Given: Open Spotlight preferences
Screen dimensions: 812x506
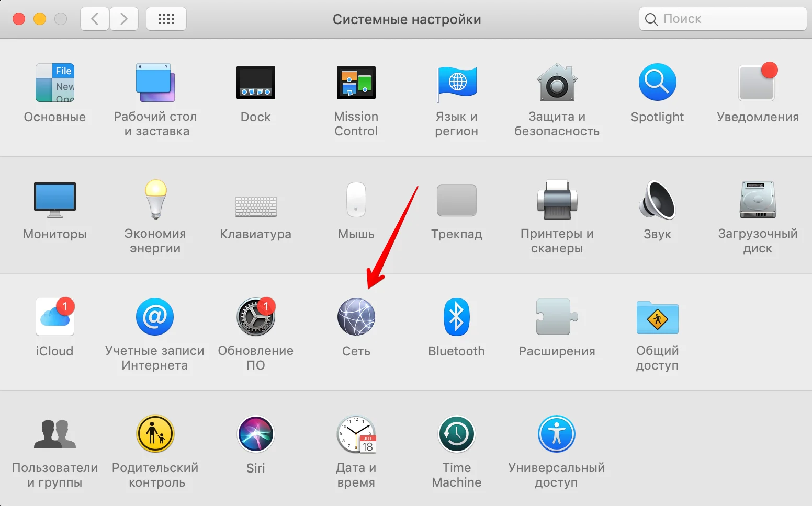Looking at the screenshot, I should click(657, 83).
